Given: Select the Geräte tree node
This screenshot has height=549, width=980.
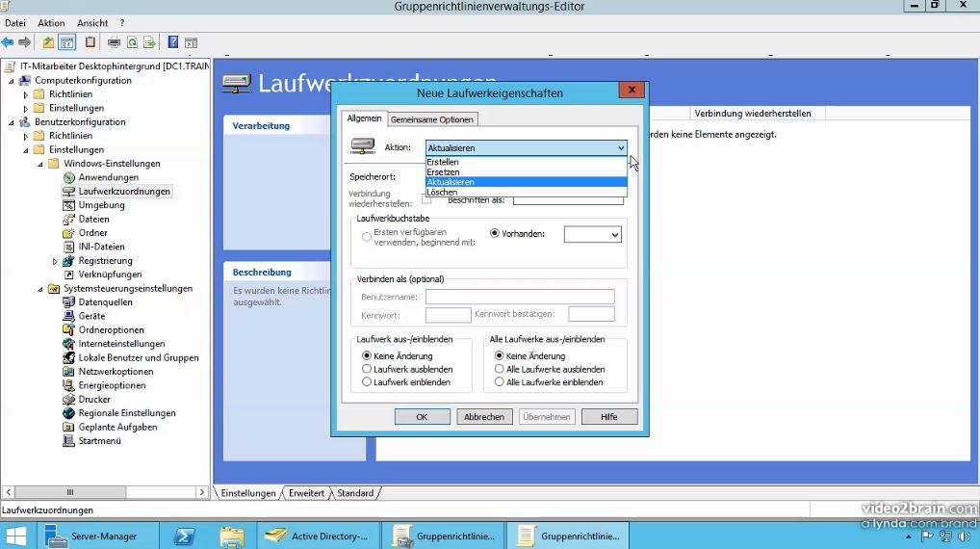Looking at the screenshot, I should coord(91,316).
